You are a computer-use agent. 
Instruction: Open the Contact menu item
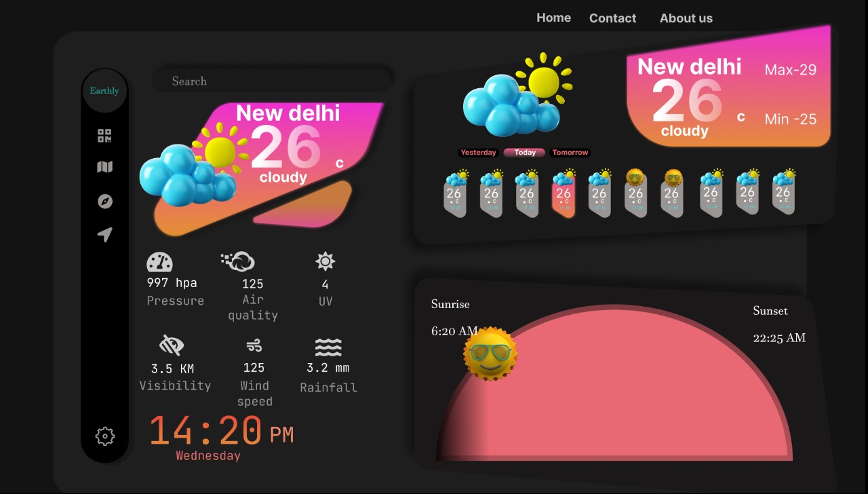coord(612,18)
